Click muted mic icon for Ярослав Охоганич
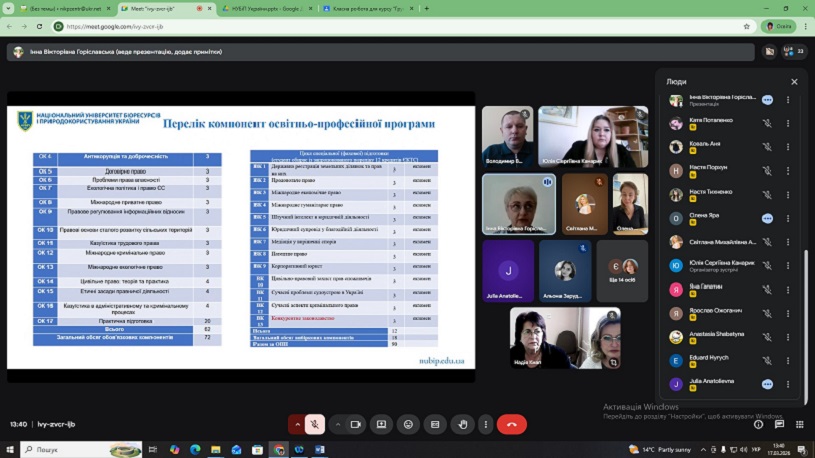This screenshot has width=815, height=458. point(767,313)
